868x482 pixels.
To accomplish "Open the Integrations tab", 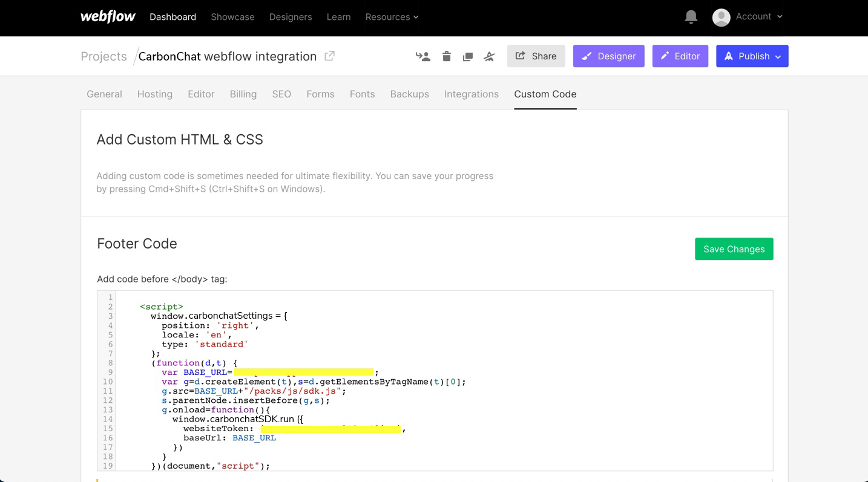I will (x=471, y=94).
